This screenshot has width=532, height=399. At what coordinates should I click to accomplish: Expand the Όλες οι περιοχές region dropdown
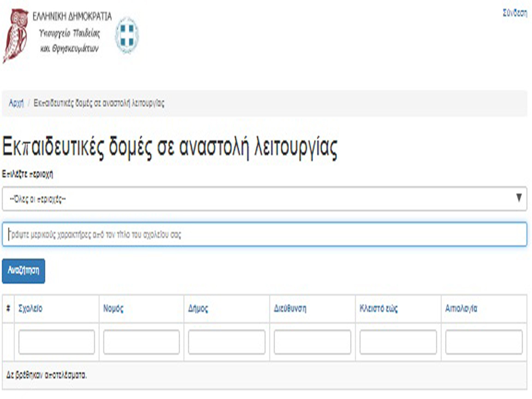click(264, 198)
